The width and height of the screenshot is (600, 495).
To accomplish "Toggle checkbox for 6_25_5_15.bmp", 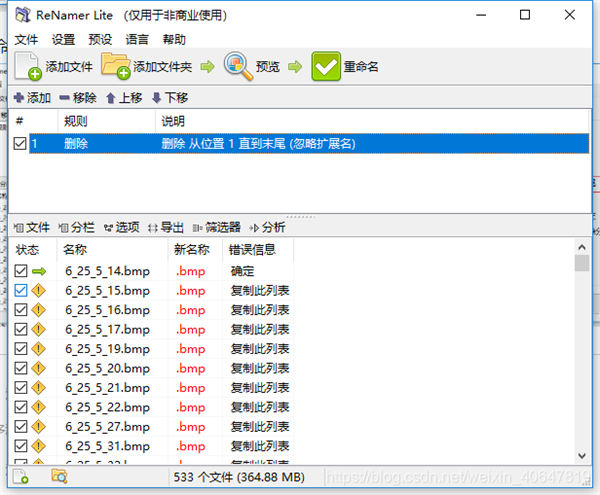I will tap(21, 291).
